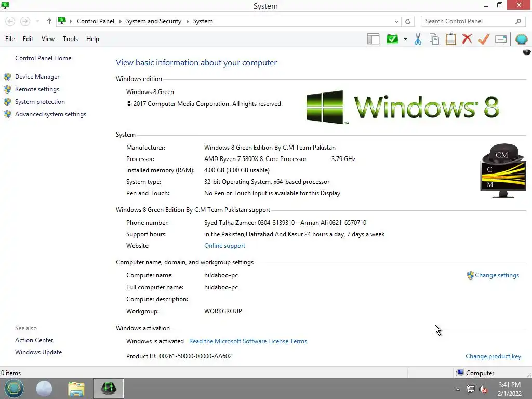Click the blue shell toolbar icon
The height and width of the screenshot is (399, 532).
click(522, 39)
